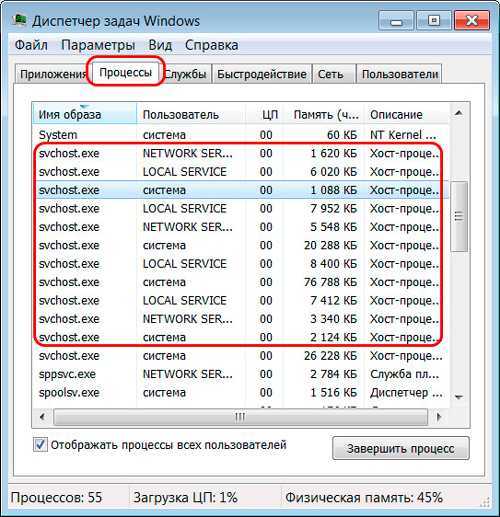Viewport: 500px width, 517px height.
Task: Click the vertical scrollbar up arrow
Action: click(459, 114)
